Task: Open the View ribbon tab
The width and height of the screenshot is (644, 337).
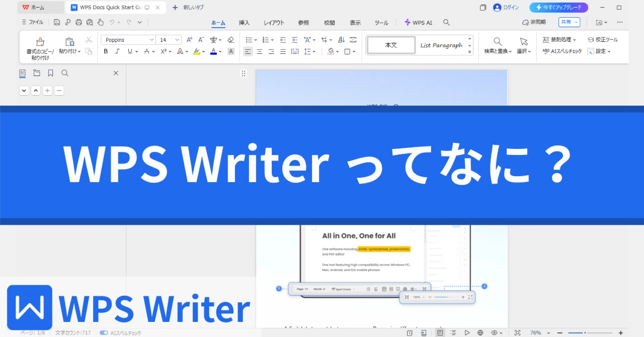Action: pos(355,23)
